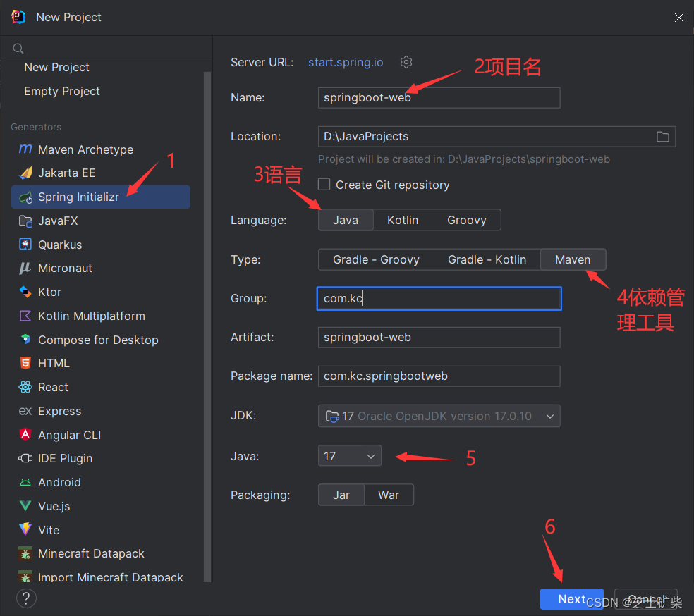Viewport: 694px width, 616px height.
Task: Click the Quarkus generator icon
Action: (x=25, y=245)
